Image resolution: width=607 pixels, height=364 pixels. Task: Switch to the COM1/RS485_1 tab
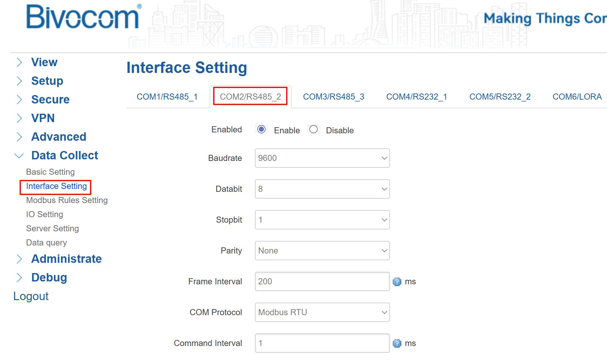click(167, 97)
